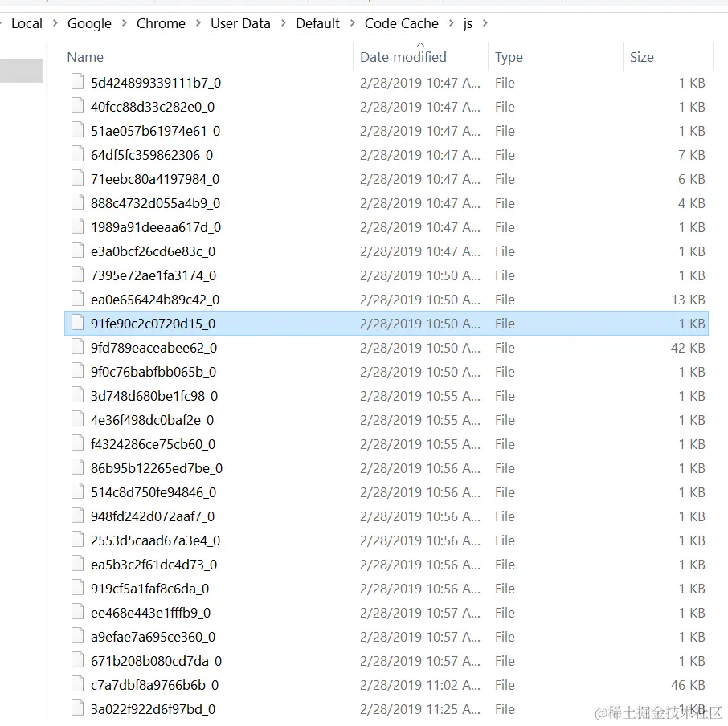Click file icon of 91fe90c2c0720d15_0

77,322
